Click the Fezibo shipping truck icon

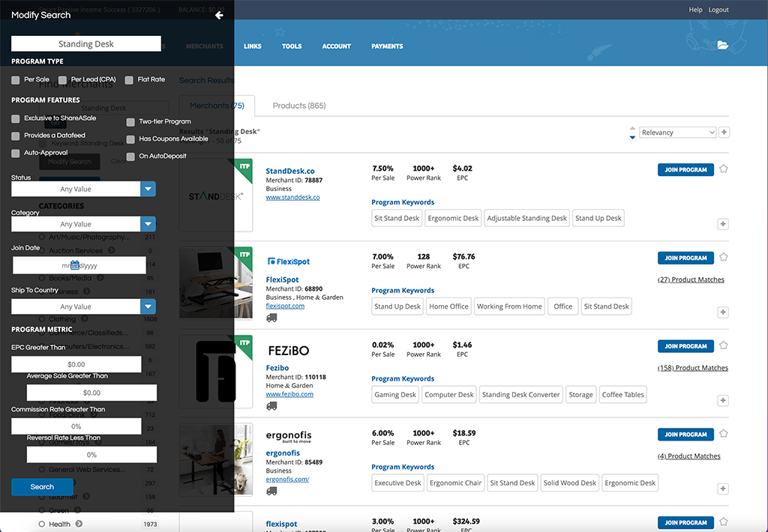(271, 405)
